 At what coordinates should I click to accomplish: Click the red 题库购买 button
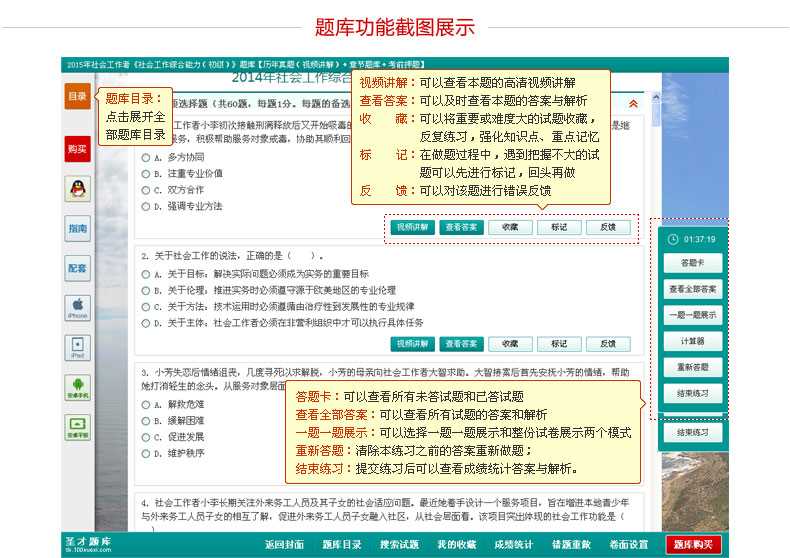693,545
